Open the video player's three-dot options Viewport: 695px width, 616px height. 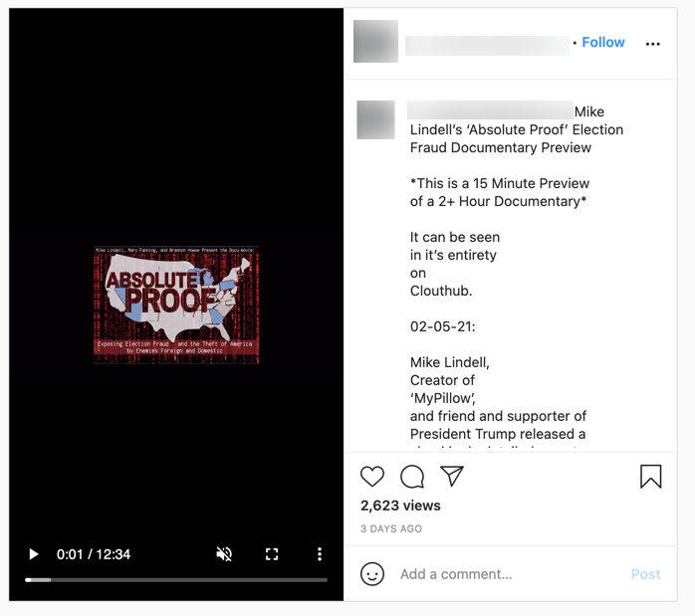coord(320,554)
